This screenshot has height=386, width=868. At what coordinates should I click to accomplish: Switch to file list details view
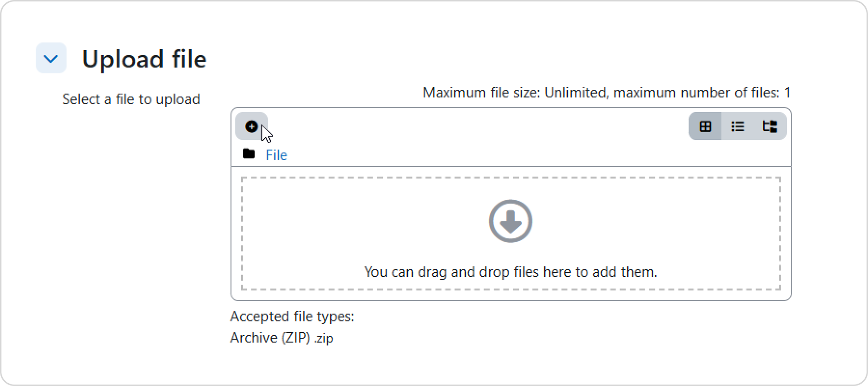pyautogui.click(x=737, y=126)
